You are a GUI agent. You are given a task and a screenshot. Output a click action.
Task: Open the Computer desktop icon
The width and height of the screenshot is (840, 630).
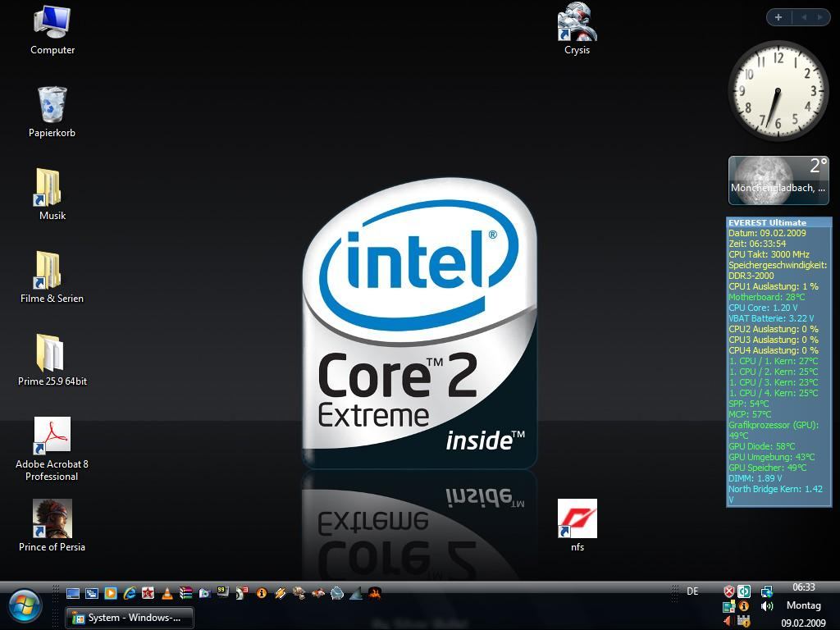pos(52,31)
